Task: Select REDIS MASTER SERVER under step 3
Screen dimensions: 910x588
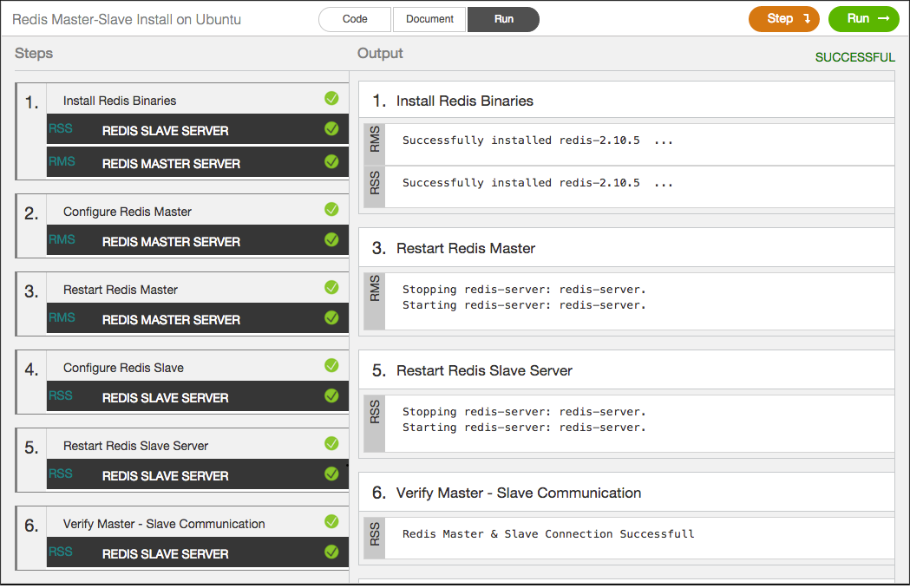Action: coord(171,320)
